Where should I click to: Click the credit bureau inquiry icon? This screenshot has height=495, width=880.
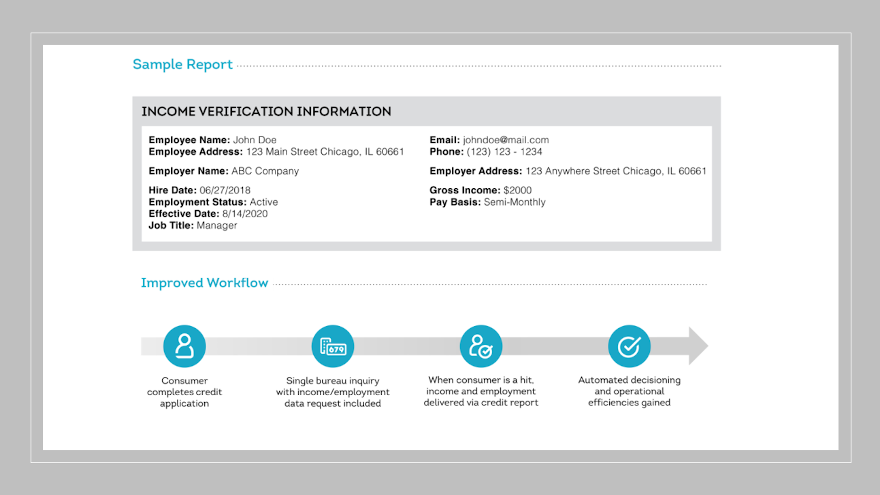[x=333, y=346]
